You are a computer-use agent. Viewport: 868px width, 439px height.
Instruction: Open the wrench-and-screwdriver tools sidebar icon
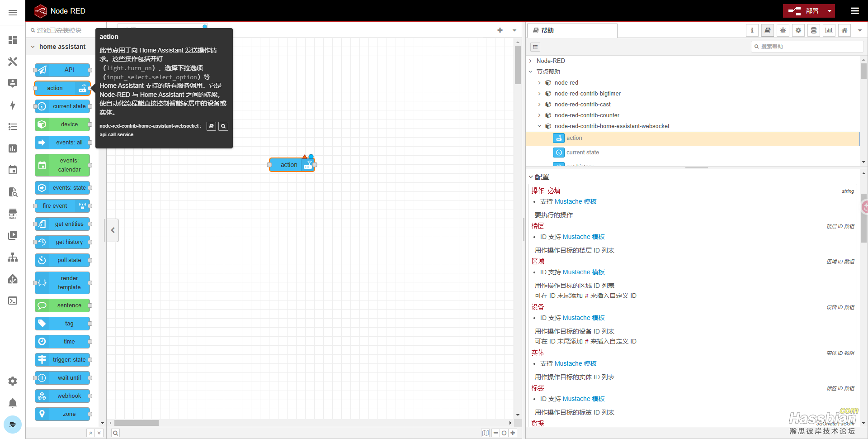(13, 62)
